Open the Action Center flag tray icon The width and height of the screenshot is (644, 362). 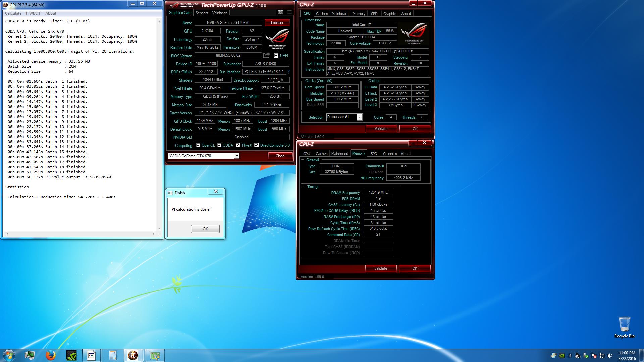594,356
